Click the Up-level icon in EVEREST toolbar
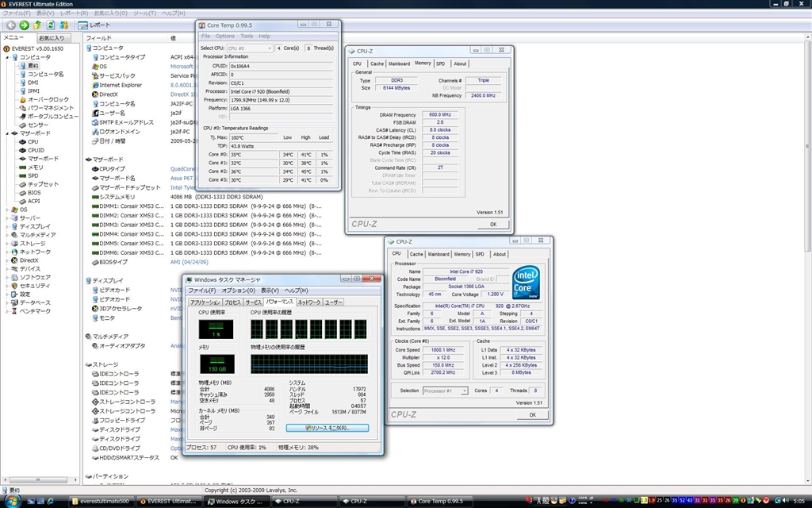The width and height of the screenshot is (812, 508). coord(38,25)
